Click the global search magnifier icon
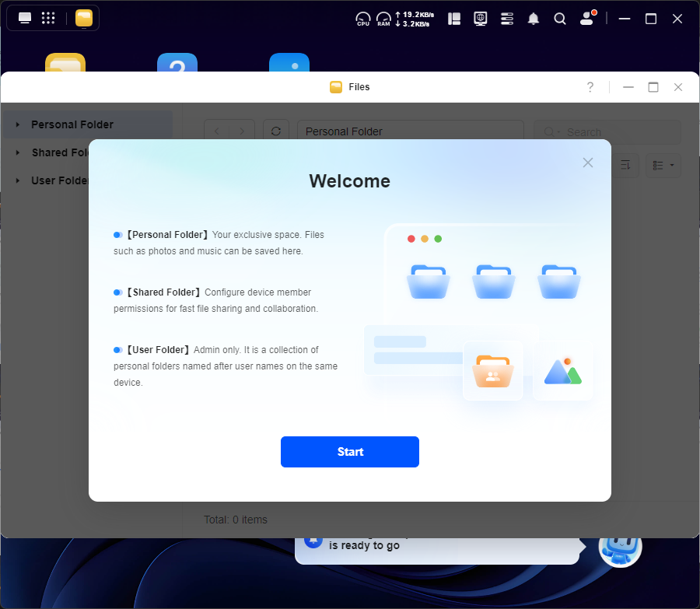This screenshot has width=700, height=609. (x=560, y=19)
